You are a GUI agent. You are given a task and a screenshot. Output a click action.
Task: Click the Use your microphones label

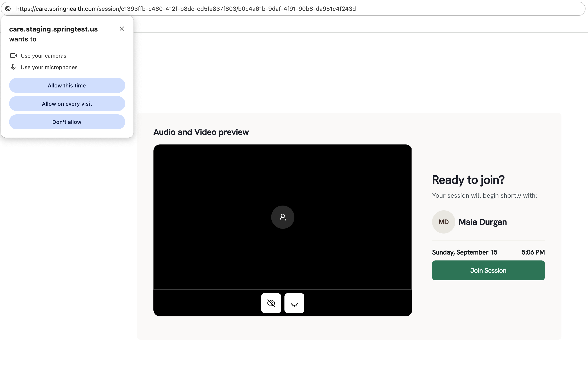pyautogui.click(x=49, y=67)
